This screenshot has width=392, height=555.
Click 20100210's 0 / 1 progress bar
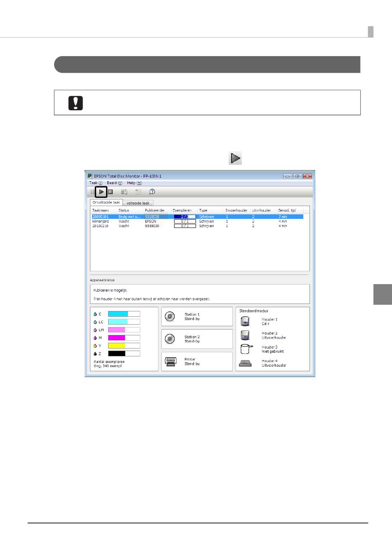(185, 226)
